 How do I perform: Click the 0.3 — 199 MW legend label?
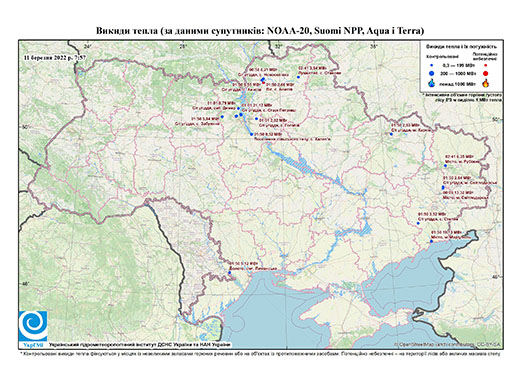(458, 65)
